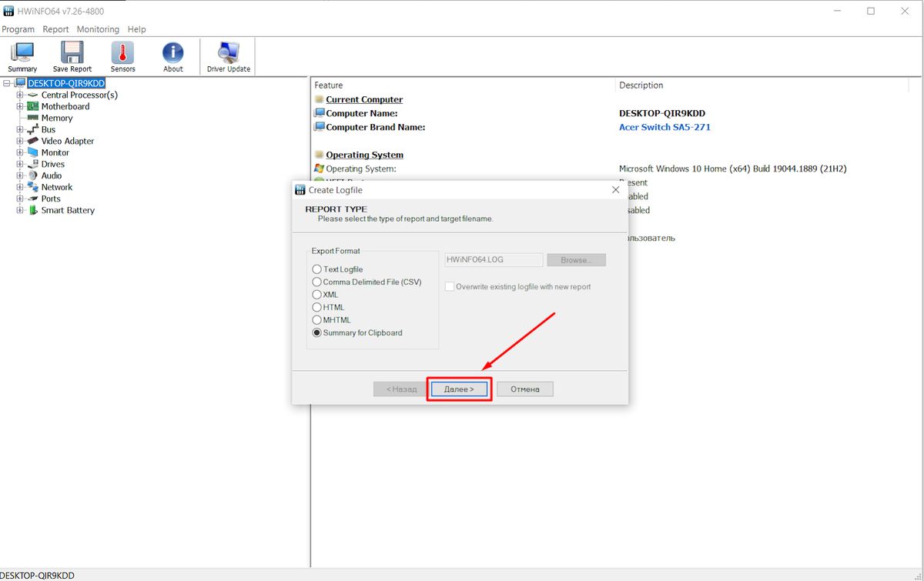
Task: Open the Program menu
Action: coord(18,29)
